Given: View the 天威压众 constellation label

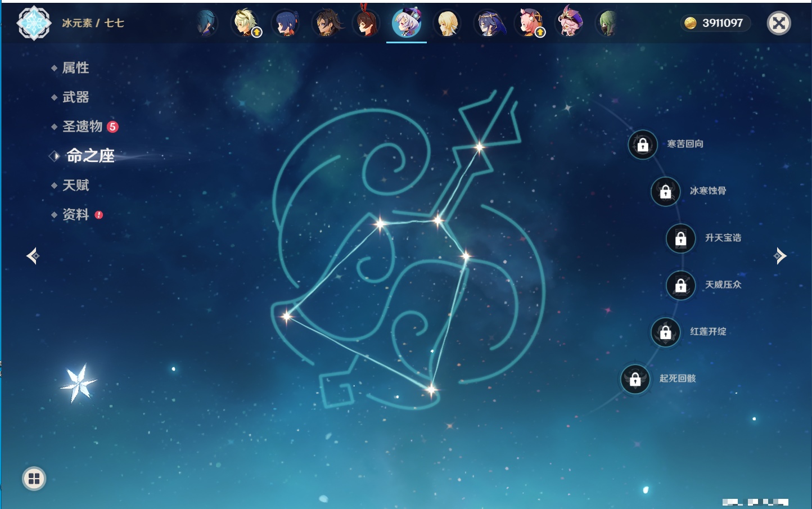Looking at the screenshot, I should [x=723, y=285].
